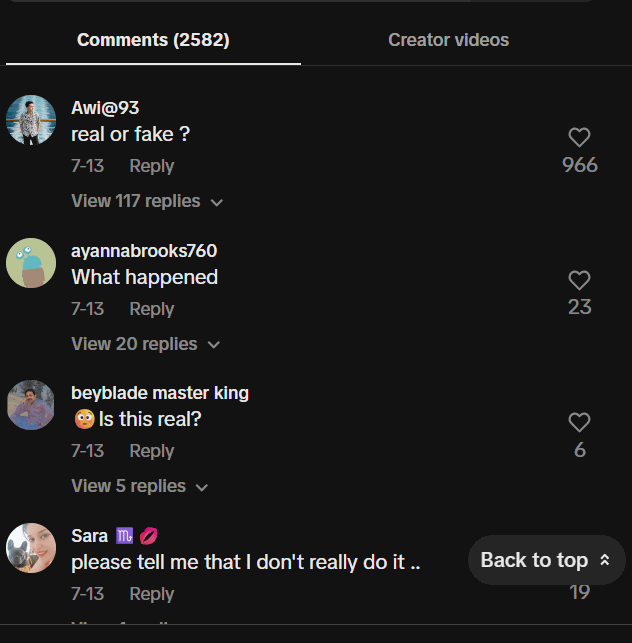Expand View 117 replies
This screenshot has height=643, width=632.
146,201
